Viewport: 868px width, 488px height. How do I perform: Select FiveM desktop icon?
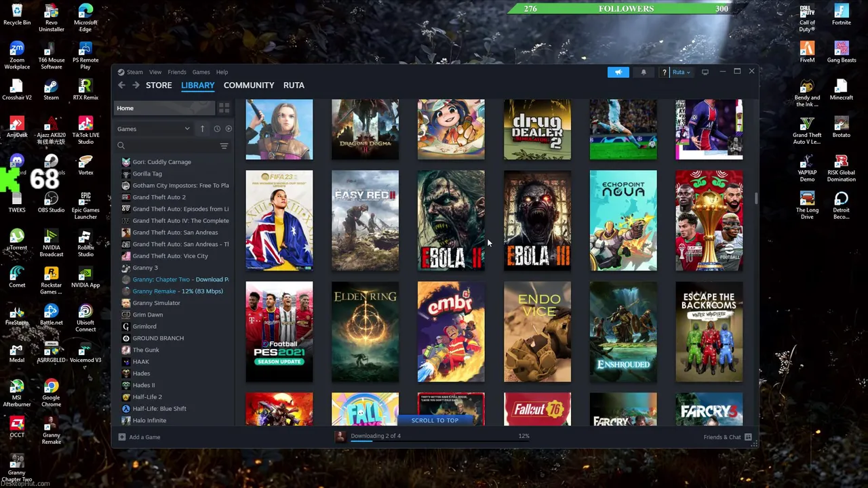tap(807, 52)
